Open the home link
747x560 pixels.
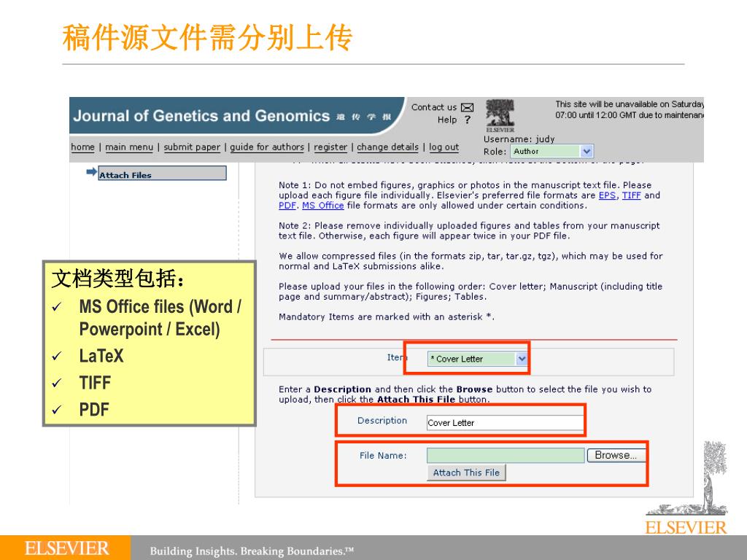pos(83,147)
